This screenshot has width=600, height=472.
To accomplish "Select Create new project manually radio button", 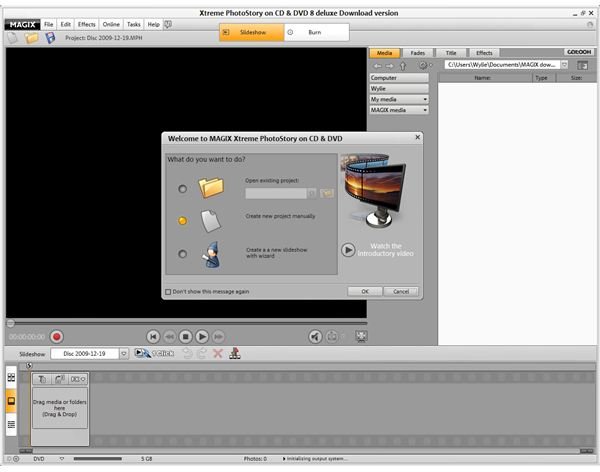I will tap(183, 220).
